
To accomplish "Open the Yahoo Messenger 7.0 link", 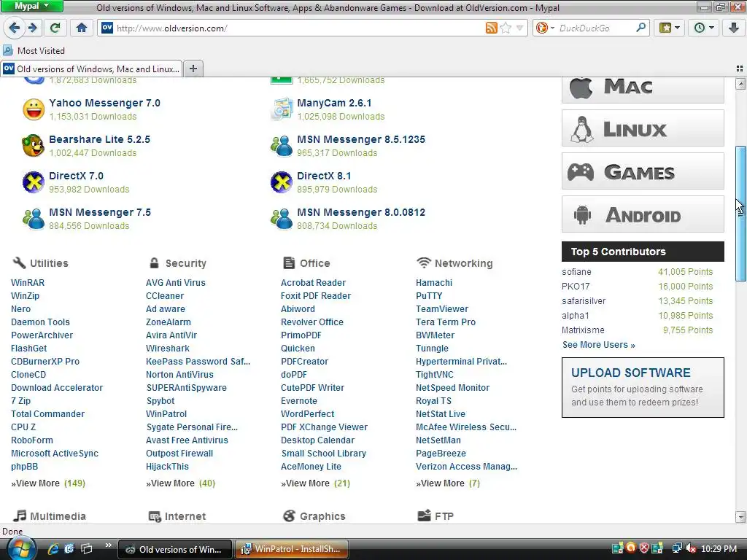I will click(x=105, y=103).
